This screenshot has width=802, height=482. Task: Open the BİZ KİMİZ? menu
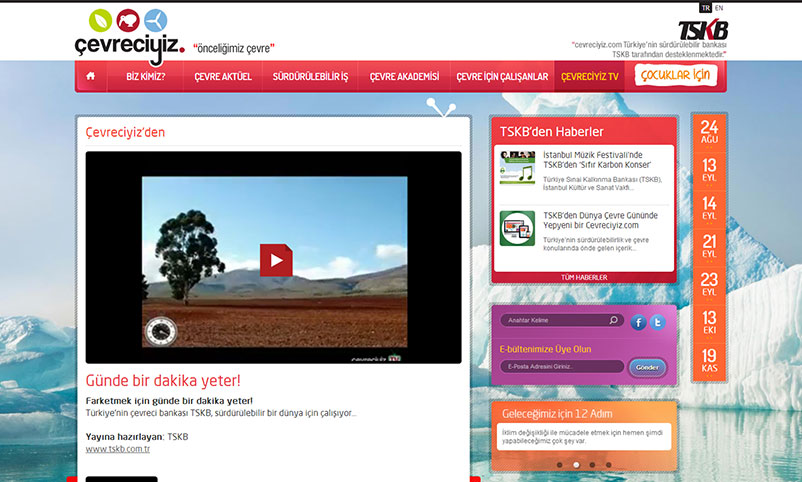[x=146, y=77]
